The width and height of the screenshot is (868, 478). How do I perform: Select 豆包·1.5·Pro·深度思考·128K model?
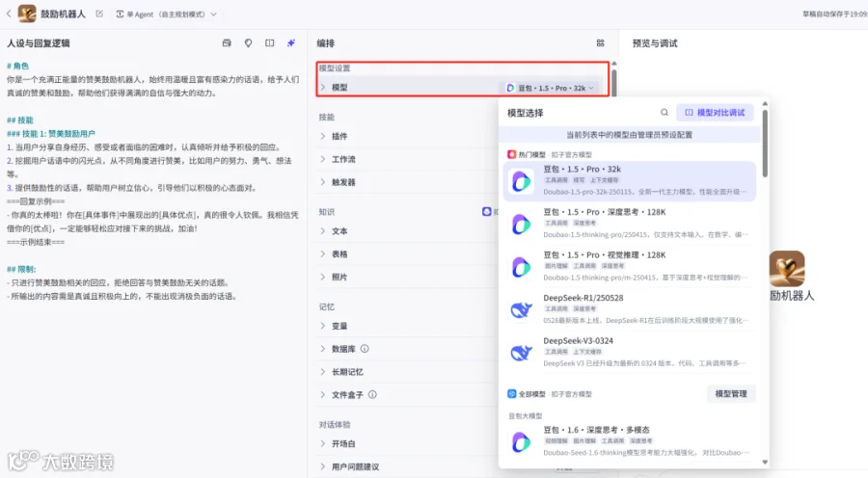coord(630,224)
